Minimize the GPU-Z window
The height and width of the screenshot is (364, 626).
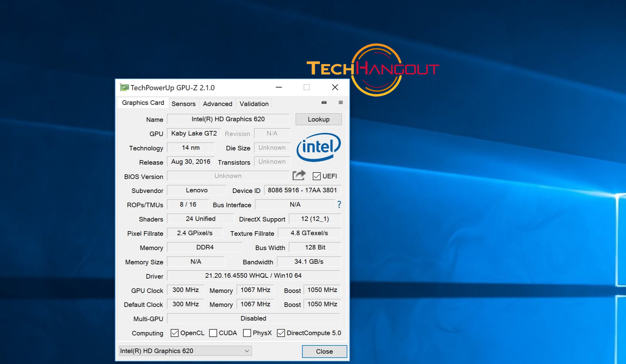pos(279,88)
